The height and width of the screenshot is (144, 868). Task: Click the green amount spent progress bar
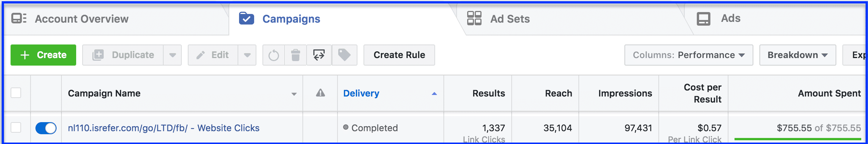pyautogui.click(x=797, y=139)
